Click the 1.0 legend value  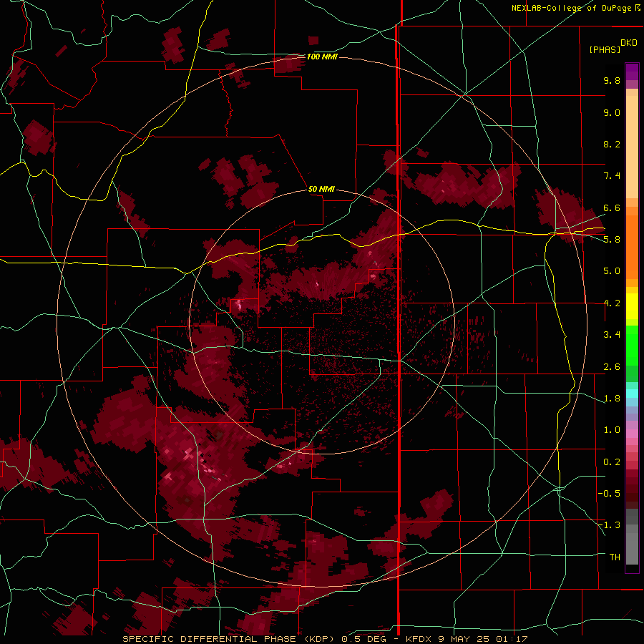tap(612, 430)
